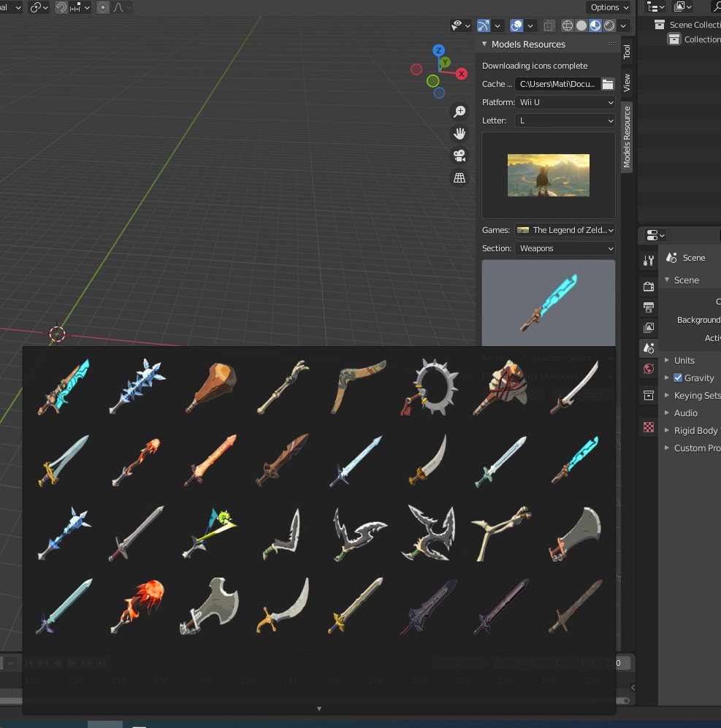Switch to rendered viewport shading

pyautogui.click(x=609, y=26)
